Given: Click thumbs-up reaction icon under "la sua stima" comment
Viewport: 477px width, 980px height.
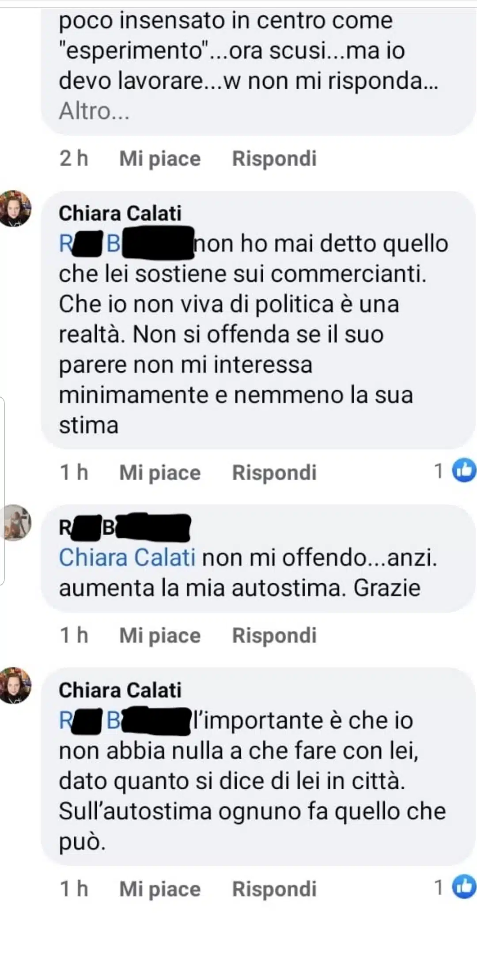Looking at the screenshot, I should point(464,471).
